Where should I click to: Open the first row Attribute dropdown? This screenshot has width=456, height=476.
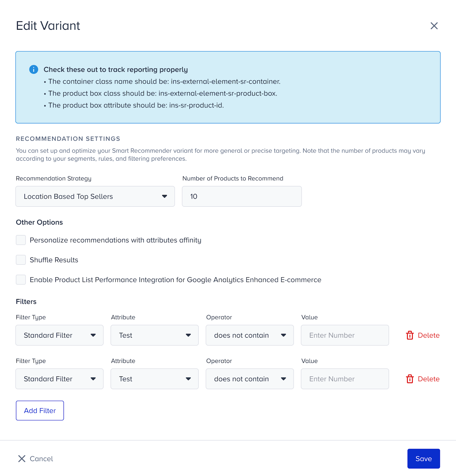pos(154,335)
